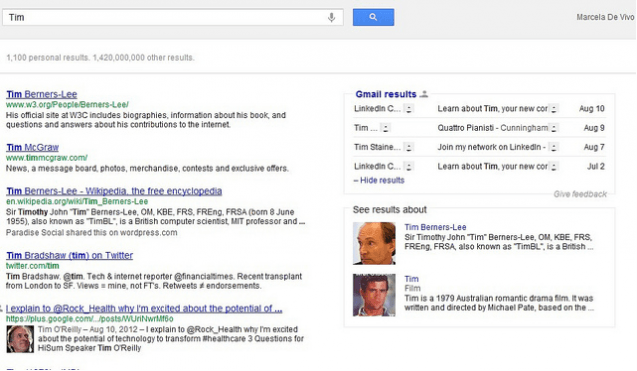
Task: Click the twitter.com/tim green URL
Action: pos(32,266)
